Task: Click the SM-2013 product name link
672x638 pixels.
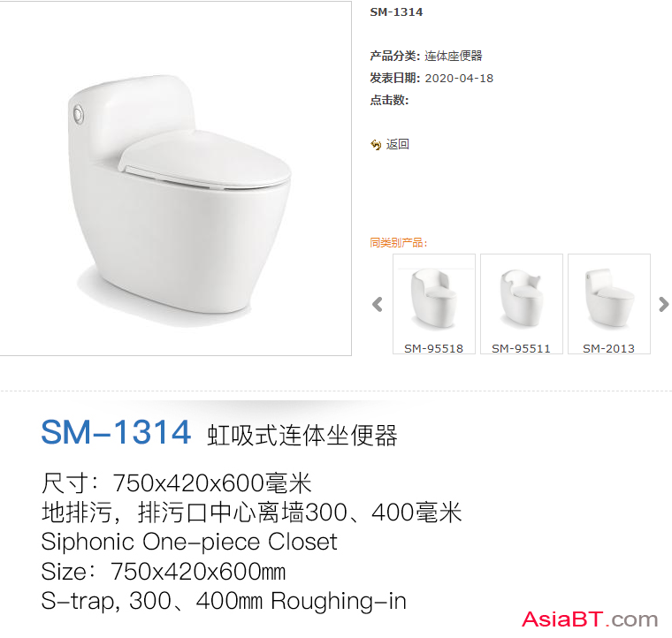Action: pyautogui.click(x=608, y=348)
